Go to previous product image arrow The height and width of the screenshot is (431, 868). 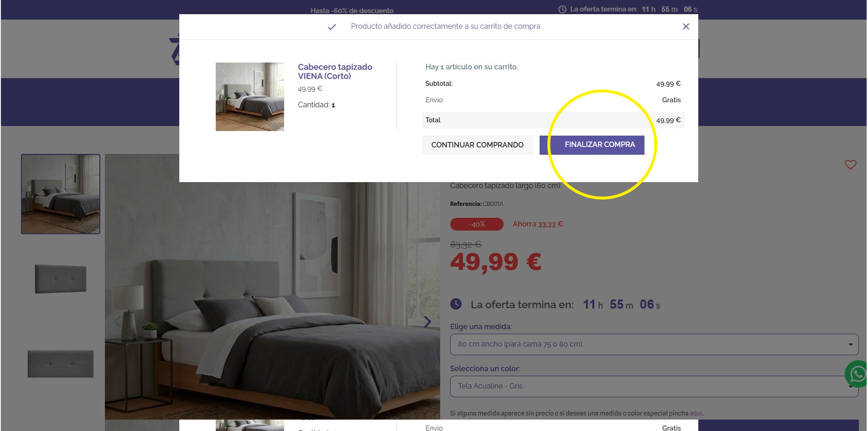click(x=117, y=322)
